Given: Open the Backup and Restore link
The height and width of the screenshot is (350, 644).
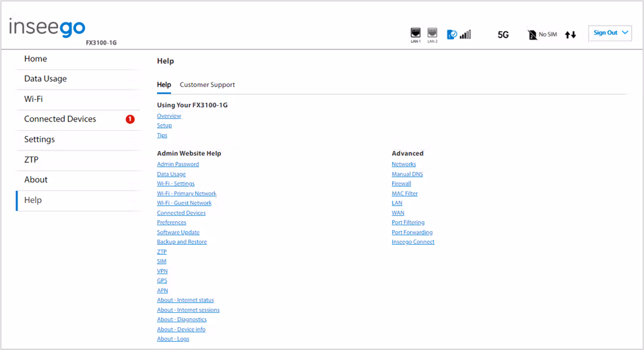Looking at the screenshot, I should [x=182, y=242].
